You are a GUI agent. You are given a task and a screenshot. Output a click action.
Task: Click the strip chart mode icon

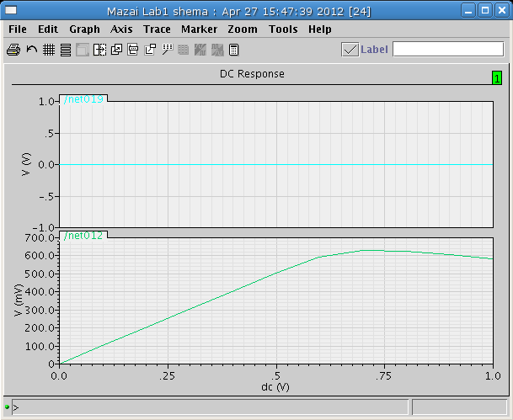pos(66,50)
